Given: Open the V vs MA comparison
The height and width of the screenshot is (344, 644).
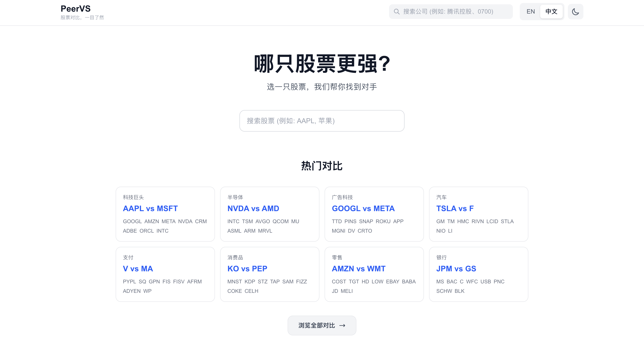Looking at the screenshot, I should pyautogui.click(x=138, y=269).
